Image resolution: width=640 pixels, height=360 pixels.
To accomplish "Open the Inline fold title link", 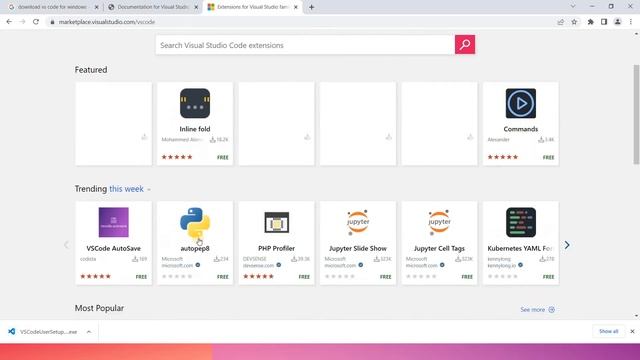I will [x=195, y=129].
